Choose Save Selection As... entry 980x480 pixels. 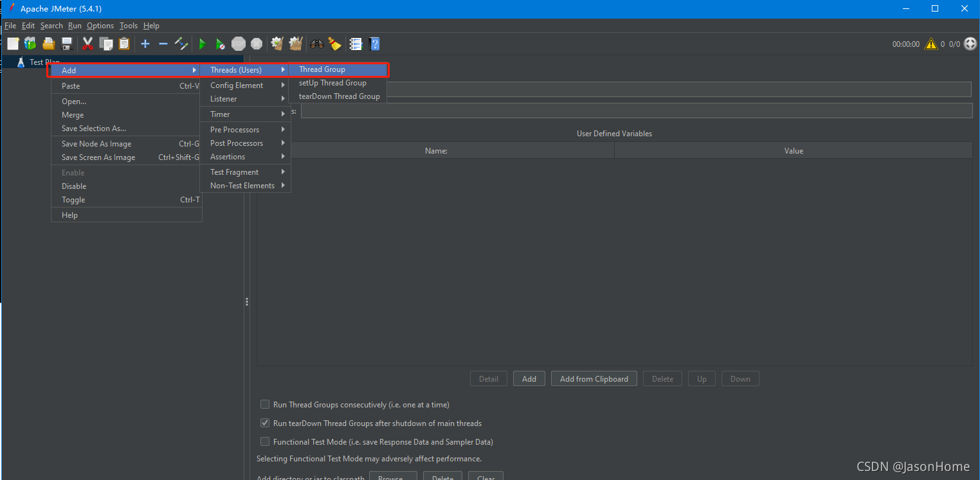[126, 129]
